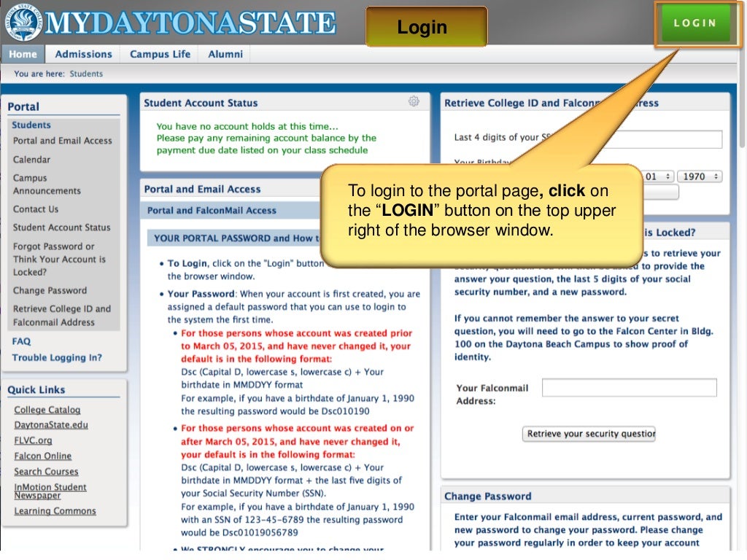Click the MYDAYTONASTATE site title banner
This screenshot has width=747, height=560.
[x=190, y=23]
